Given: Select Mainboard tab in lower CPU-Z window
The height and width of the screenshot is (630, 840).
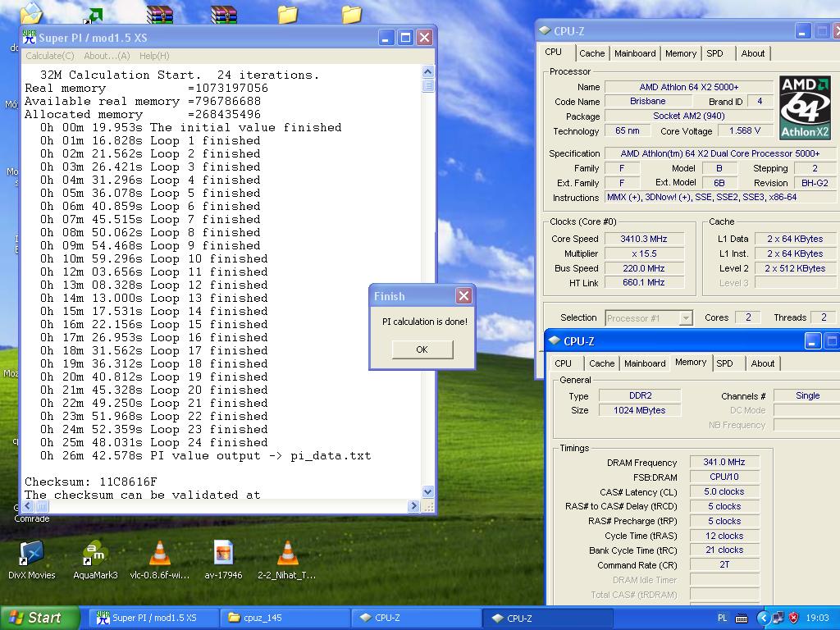Looking at the screenshot, I should (645, 363).
